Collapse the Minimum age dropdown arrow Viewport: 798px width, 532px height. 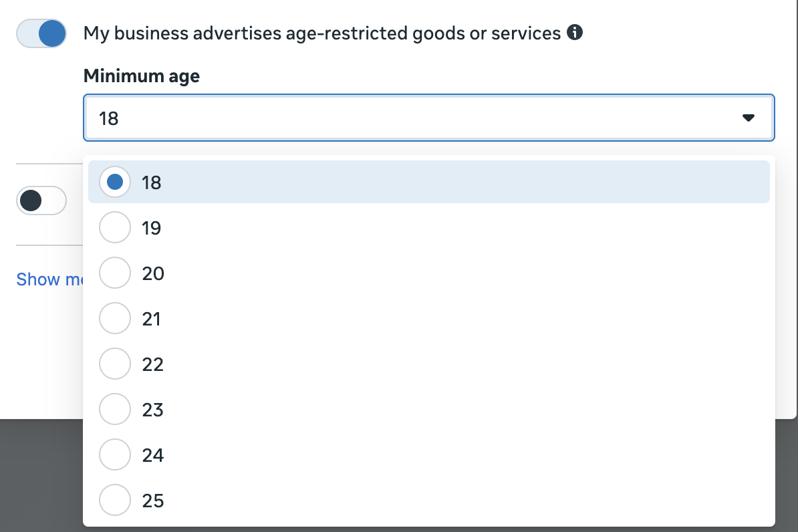(748, 118)
